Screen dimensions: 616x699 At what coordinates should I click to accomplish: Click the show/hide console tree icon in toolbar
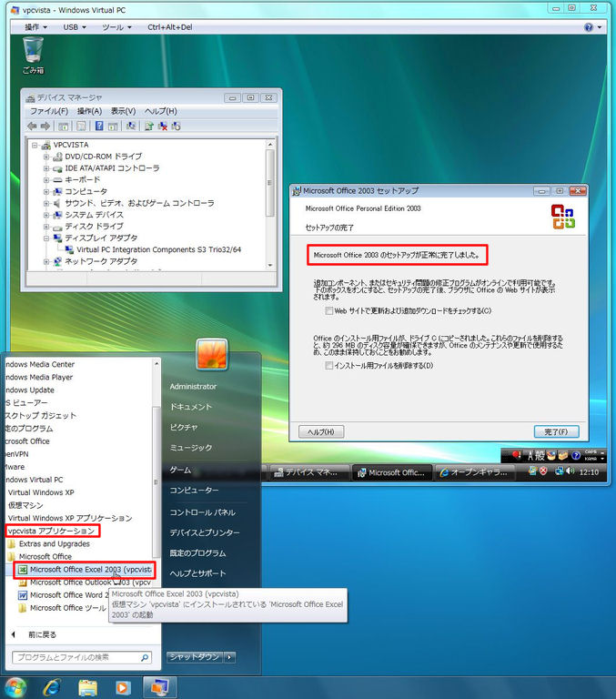[x=64, y=127]
